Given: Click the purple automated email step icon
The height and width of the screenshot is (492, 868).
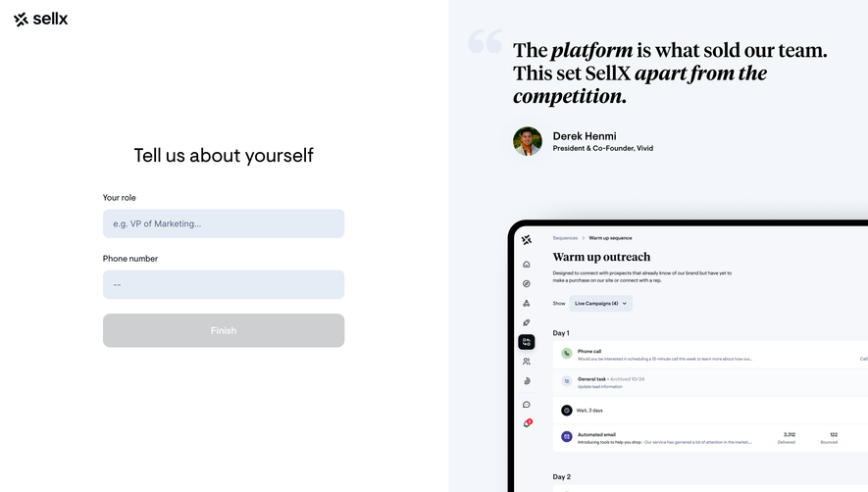Looking at the screenshot, I should click(x=566, y=437).
